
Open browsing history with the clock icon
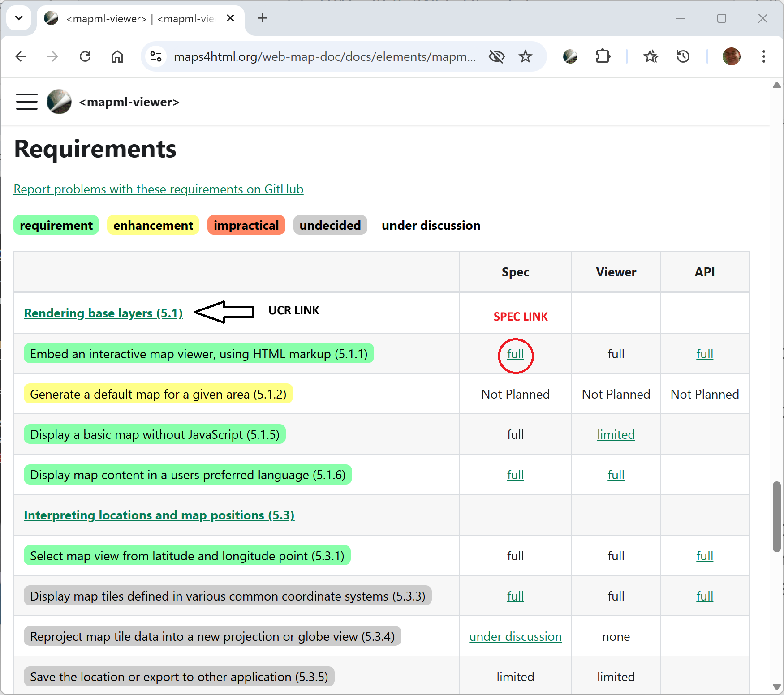pyautogui.click(x=682, y=56)
